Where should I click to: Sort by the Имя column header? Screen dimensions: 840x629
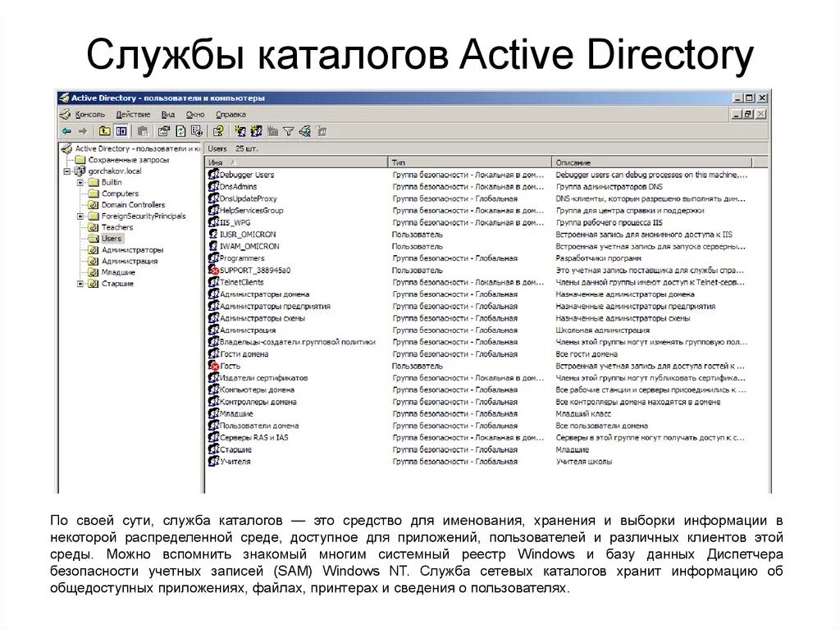click(296, 162)
